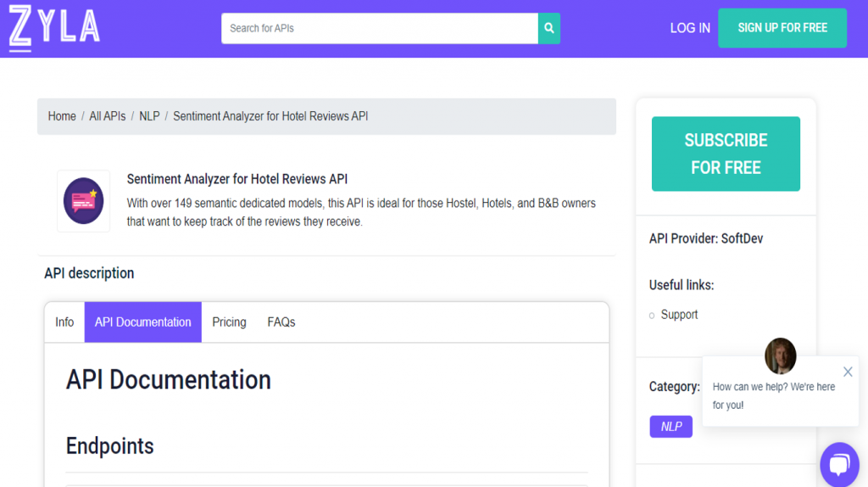Click SUBSCRIBE FOR FREE button
The image size is (868, 487).
coord(726,154)
